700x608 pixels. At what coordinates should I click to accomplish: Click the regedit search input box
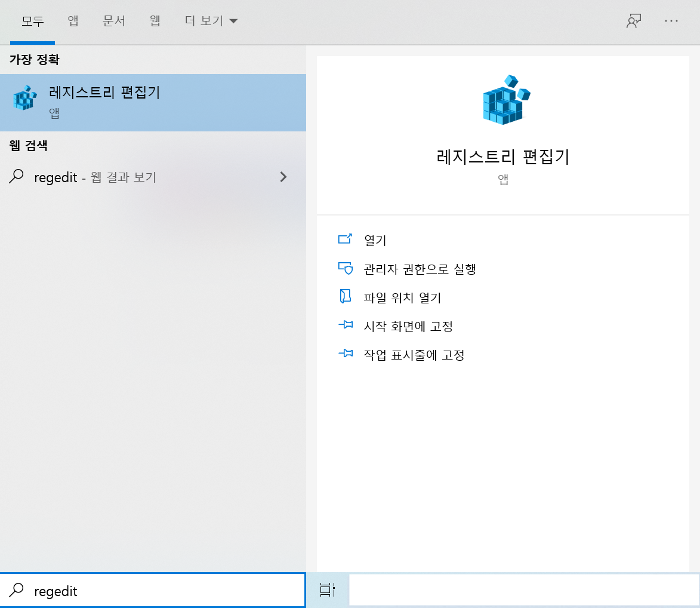tap(153, 591)
